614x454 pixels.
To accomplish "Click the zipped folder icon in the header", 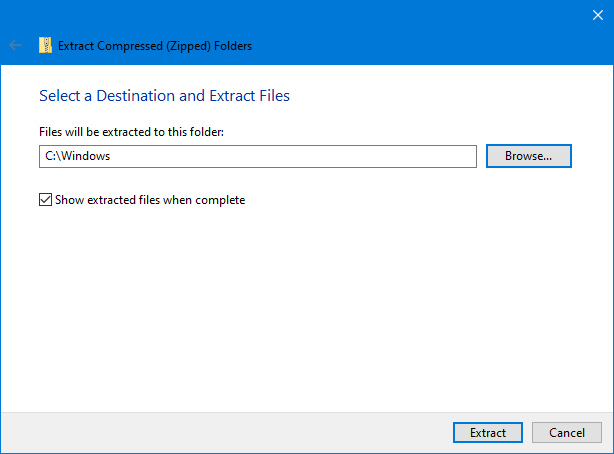I will click(x=45, y=45).
